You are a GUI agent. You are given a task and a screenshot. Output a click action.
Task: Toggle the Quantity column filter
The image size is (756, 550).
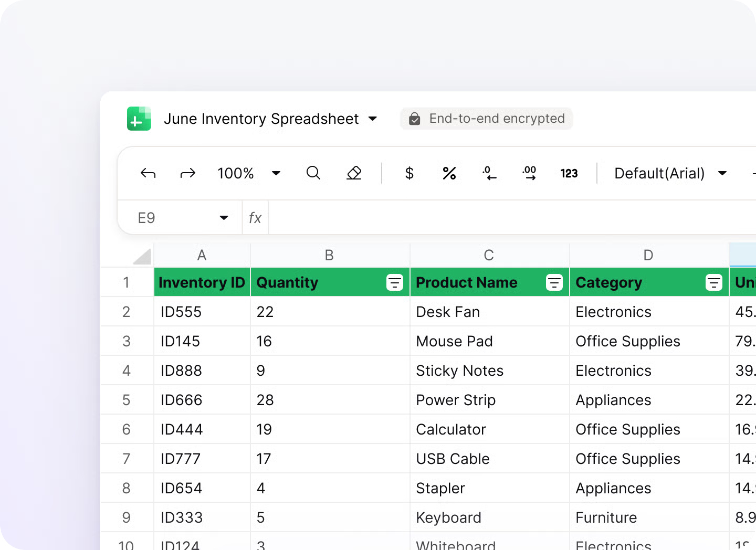(x=395, y=282)
